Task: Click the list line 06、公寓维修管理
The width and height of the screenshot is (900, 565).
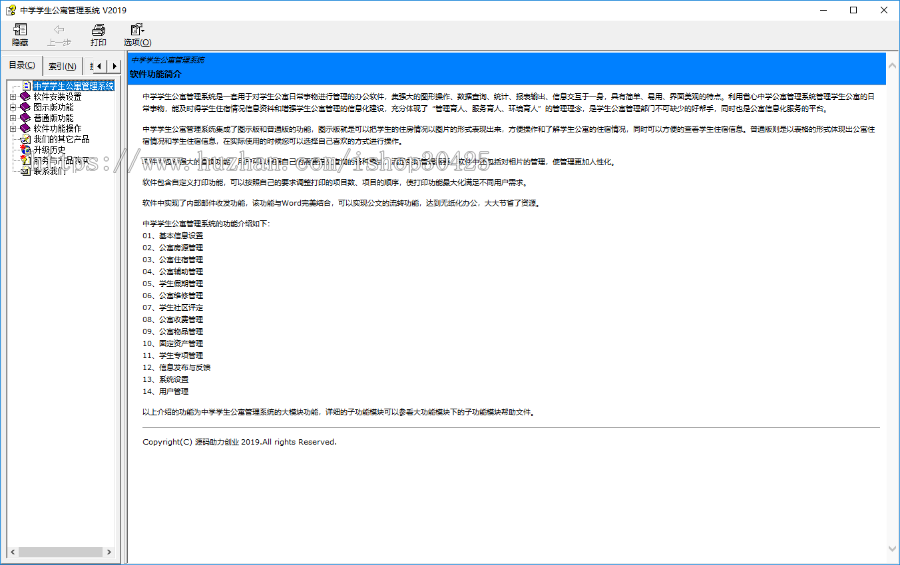Action: pyautogui.click(x=173, y=295)
